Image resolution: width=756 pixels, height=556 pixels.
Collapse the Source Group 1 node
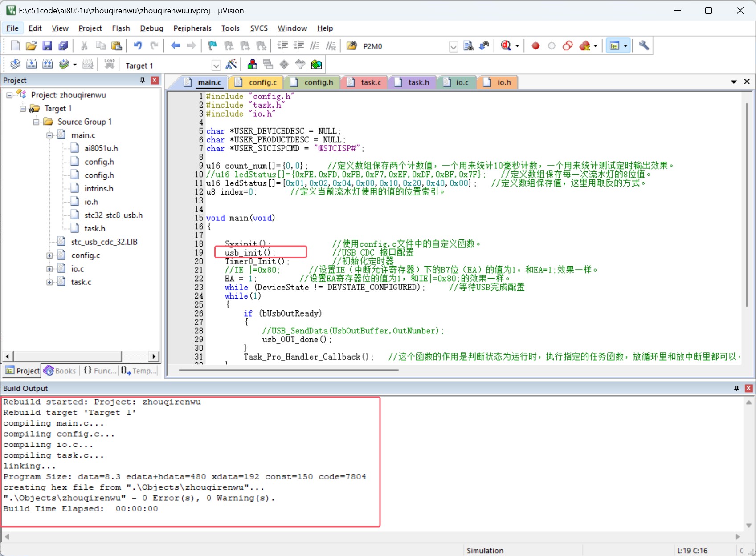point(36,122)
